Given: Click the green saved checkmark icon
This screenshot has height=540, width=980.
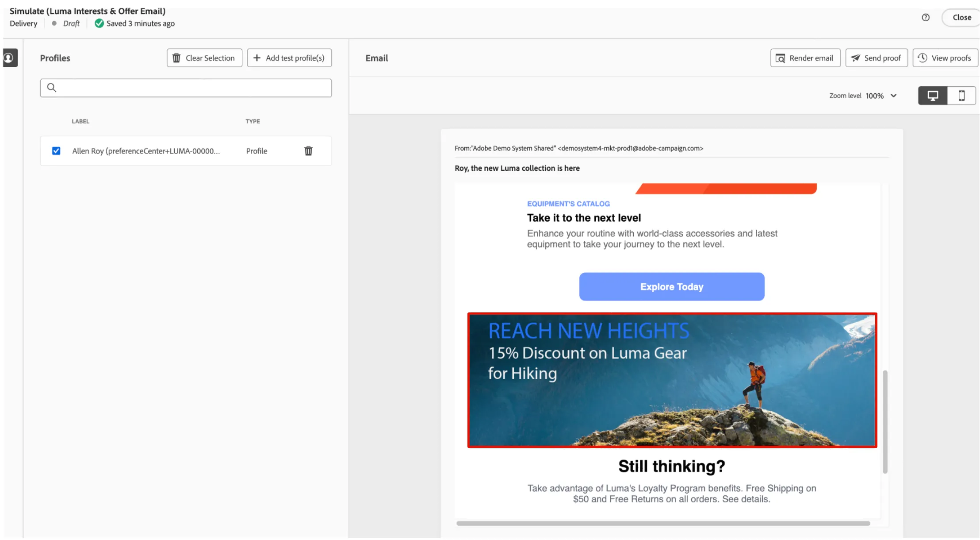Looking at the screenshot, I should (99, 23).
